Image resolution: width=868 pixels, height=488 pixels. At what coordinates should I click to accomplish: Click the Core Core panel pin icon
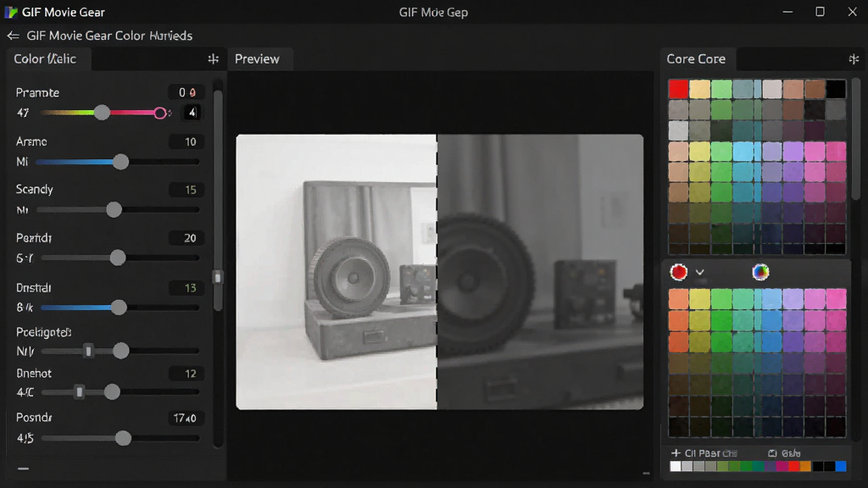coord(854,59)
